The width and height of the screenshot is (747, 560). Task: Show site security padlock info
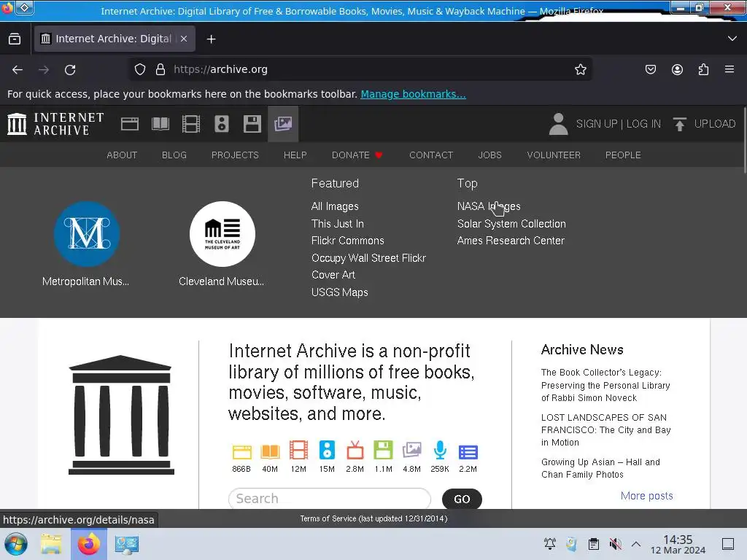[160, 69]
